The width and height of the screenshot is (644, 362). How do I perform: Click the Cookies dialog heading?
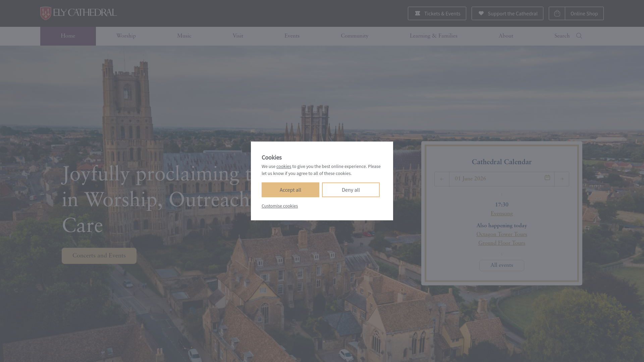pos(272,158)
